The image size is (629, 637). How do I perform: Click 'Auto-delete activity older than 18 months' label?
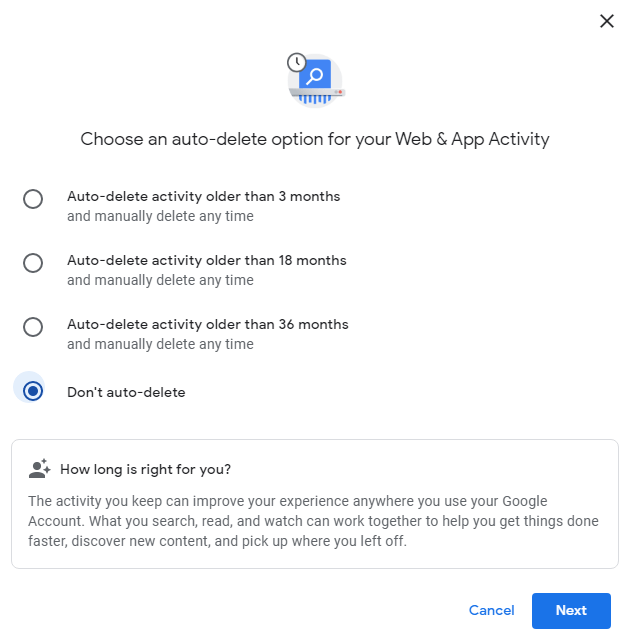207,260
